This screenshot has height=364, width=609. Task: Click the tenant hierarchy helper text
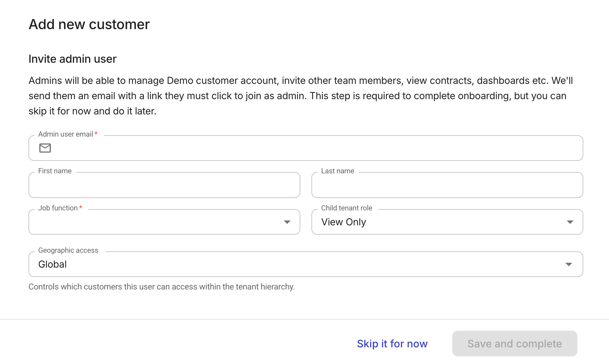[162, 287]
